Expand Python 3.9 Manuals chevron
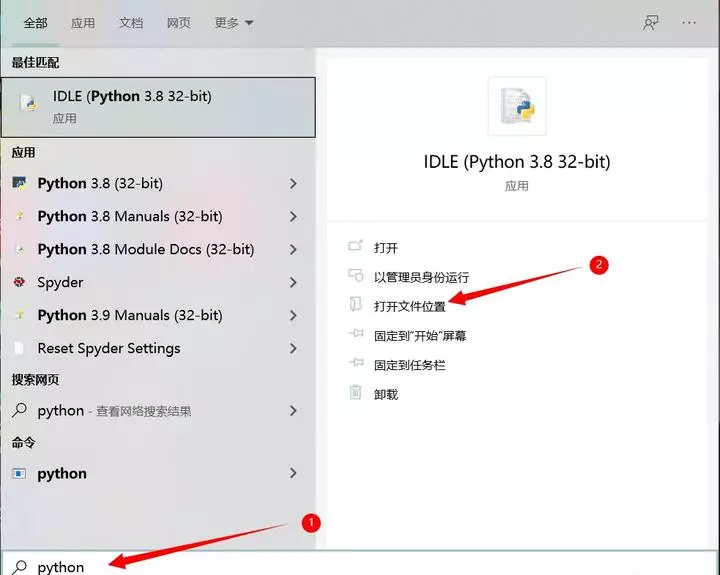Image resolution: width=720 pixels, height=575 pixels. 293,316
